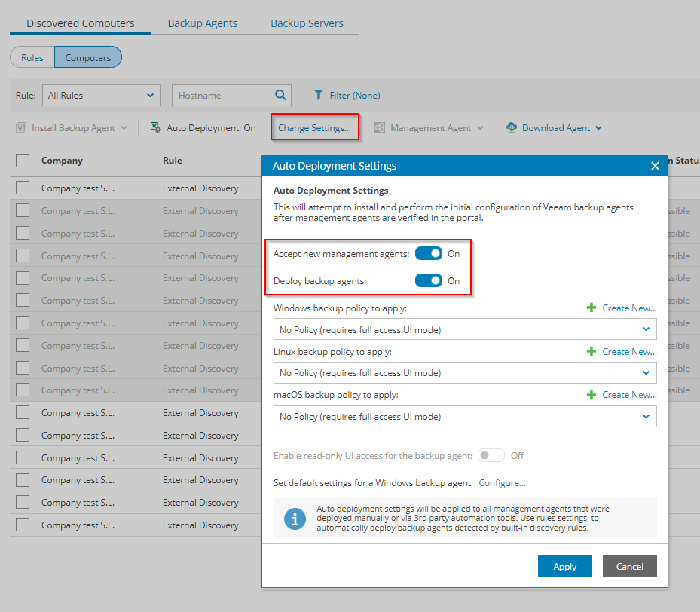The height and width of the screenshot is (612, 700).
Task: Click the Install Backup Agent icon
Action: (22, 127)
